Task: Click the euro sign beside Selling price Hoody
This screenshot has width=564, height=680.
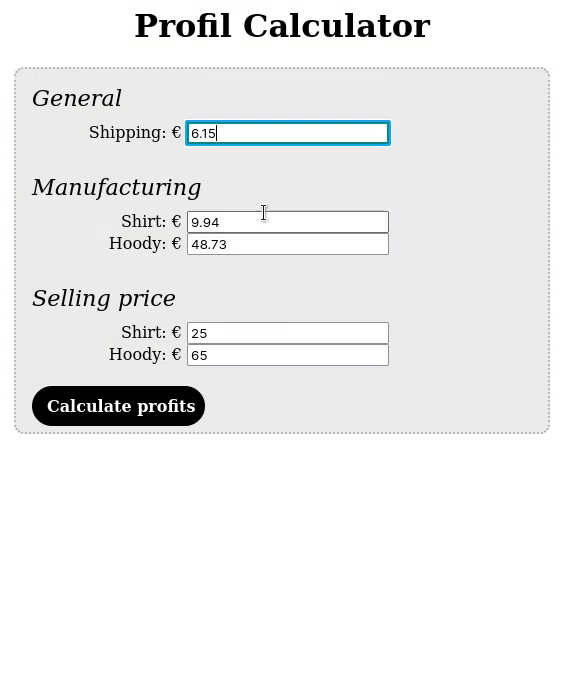Action: 176,354
